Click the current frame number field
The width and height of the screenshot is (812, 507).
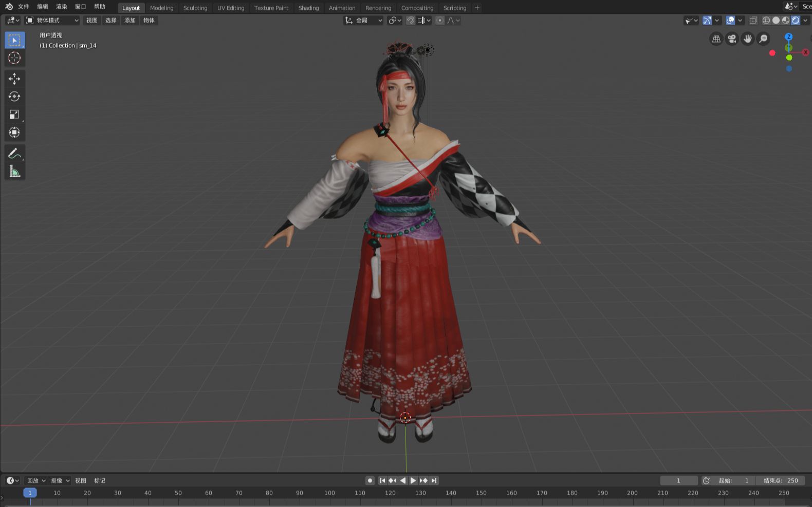pos(679,480)
